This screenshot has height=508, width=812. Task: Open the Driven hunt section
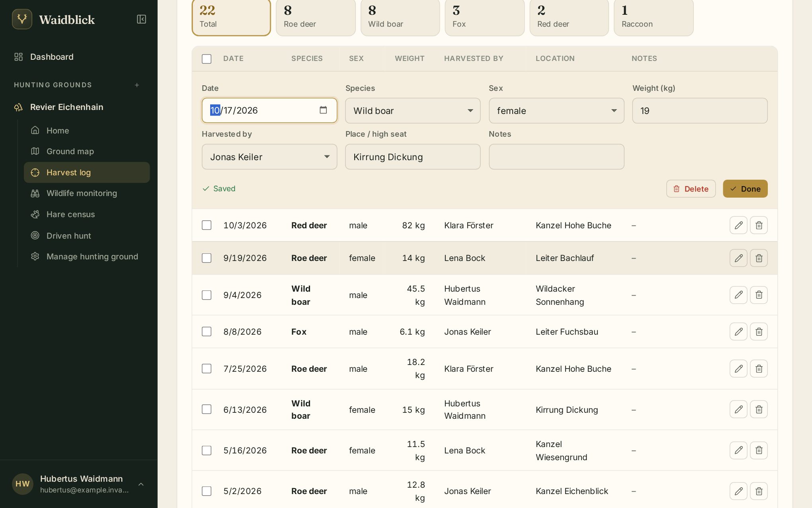(x=87, y=235)
